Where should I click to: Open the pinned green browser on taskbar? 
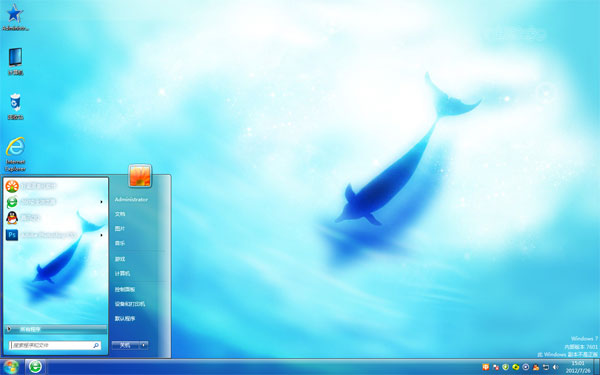click(x=36, y=367)
